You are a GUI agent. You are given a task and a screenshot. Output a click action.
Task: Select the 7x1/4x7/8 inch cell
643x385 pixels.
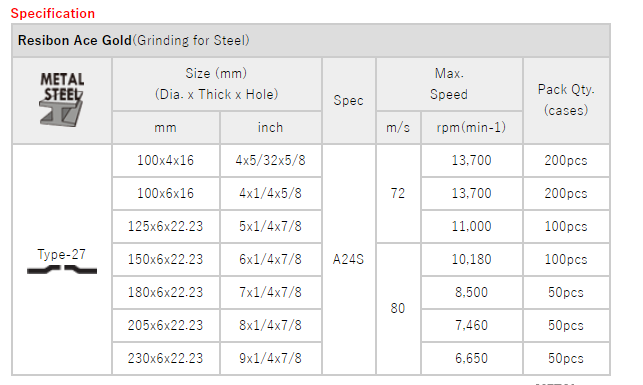point(270,292)
